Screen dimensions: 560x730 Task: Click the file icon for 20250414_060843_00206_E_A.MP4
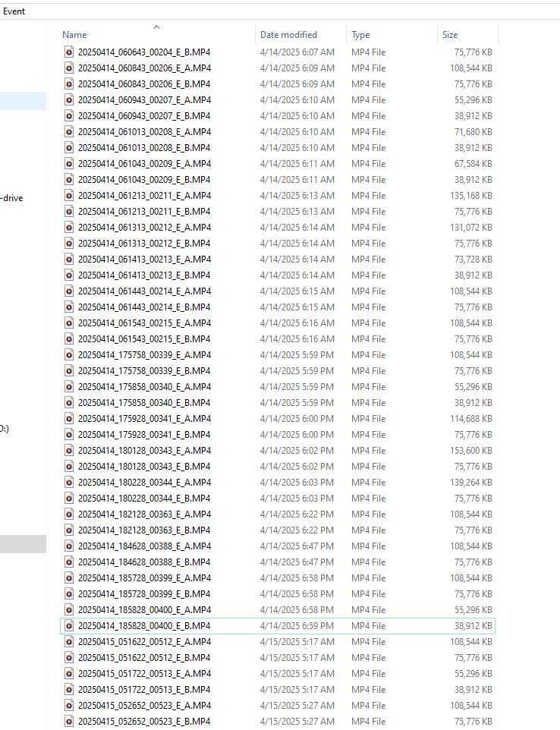tap(69, 68)
